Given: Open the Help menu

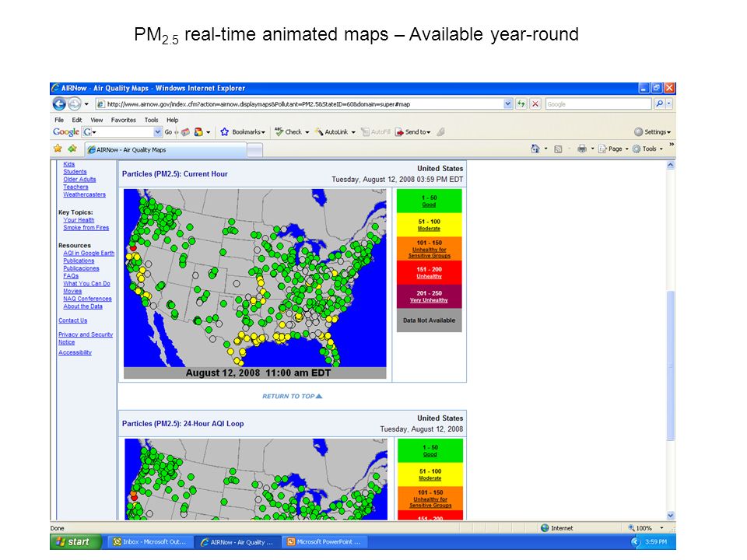Looking at the screenshot, I should point(173,120).
